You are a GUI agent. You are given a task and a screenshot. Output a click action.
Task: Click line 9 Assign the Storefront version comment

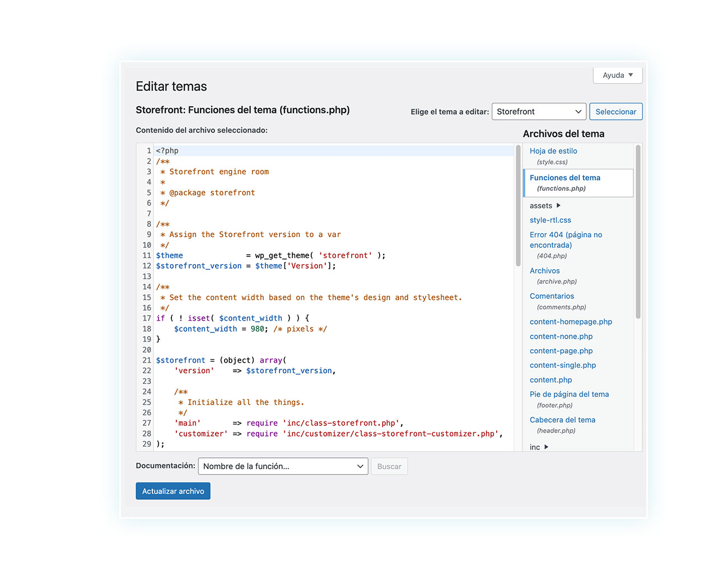tap(250, 235)
